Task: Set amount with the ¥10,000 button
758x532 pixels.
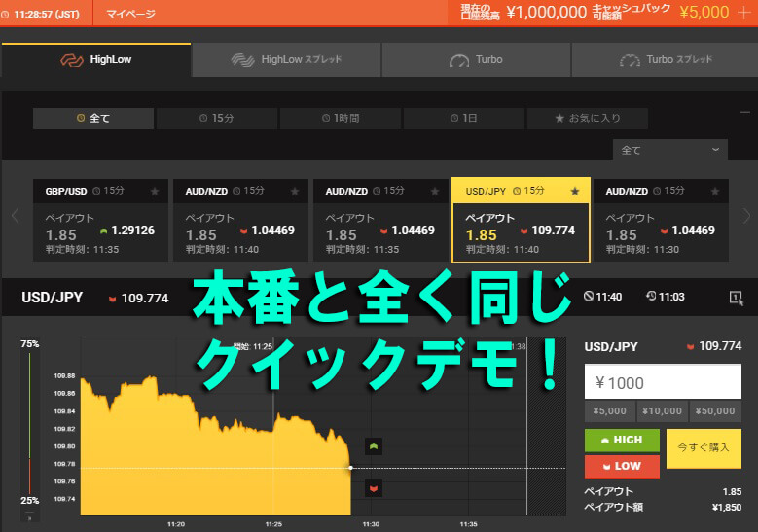Action: (663, 411)
